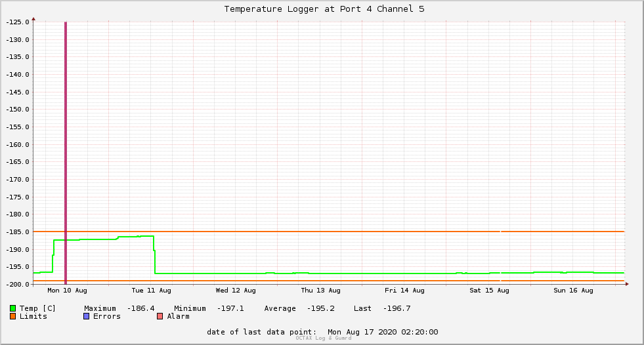Viewport: 644px width, 345px height.
Task: Click the -130.0 y-axis label
Action: 18,40
